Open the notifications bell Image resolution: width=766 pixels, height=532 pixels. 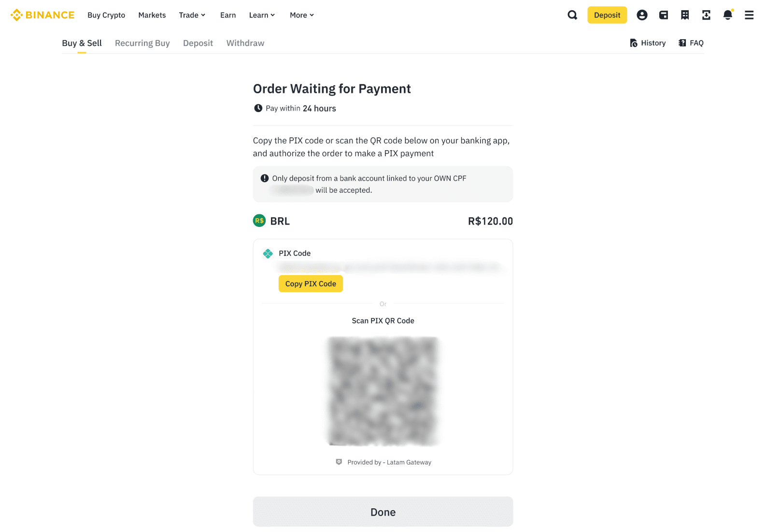[x=728, y=15]
